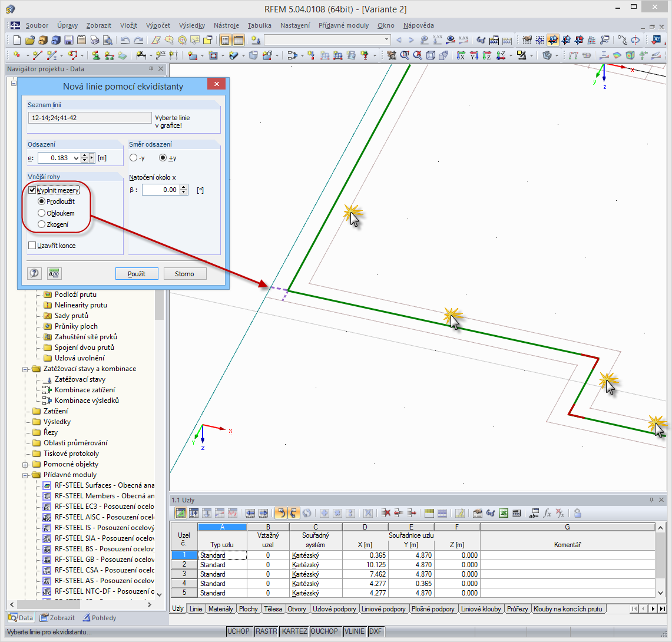Click the fx function icon in the table toolbar
Image resolution: width=672 pixels, height=642 pixels.
click(x=548, y=512)
